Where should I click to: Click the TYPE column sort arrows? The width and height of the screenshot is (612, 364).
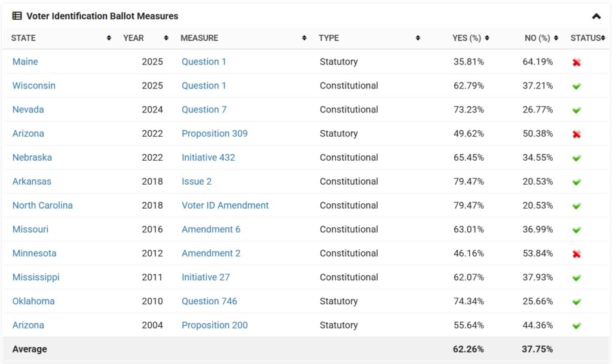click(418, 38)
